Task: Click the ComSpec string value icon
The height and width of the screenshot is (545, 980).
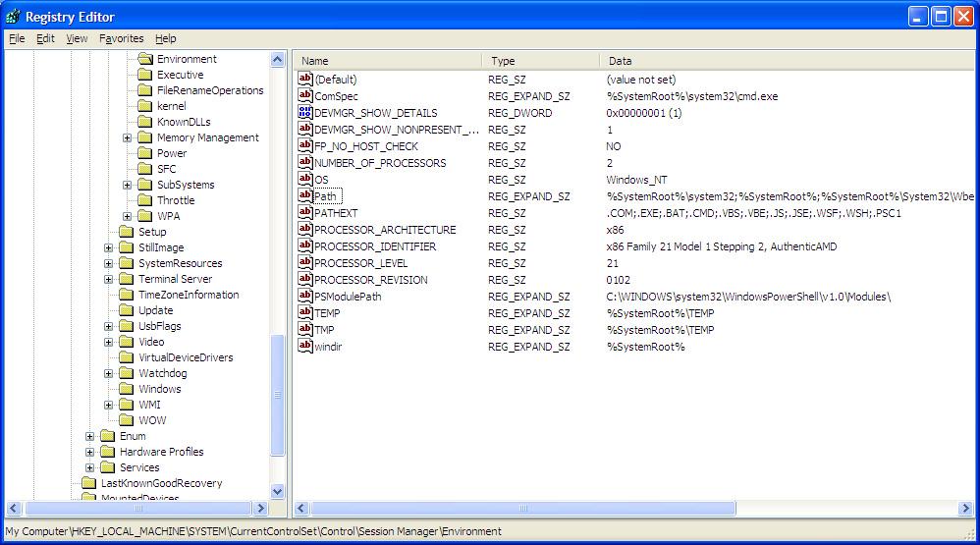Action: pos(304,96)
